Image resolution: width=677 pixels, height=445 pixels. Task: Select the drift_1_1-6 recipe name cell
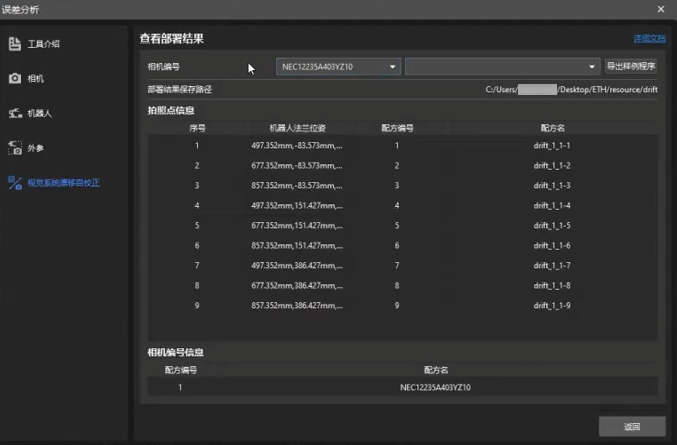tap(552, 245)
